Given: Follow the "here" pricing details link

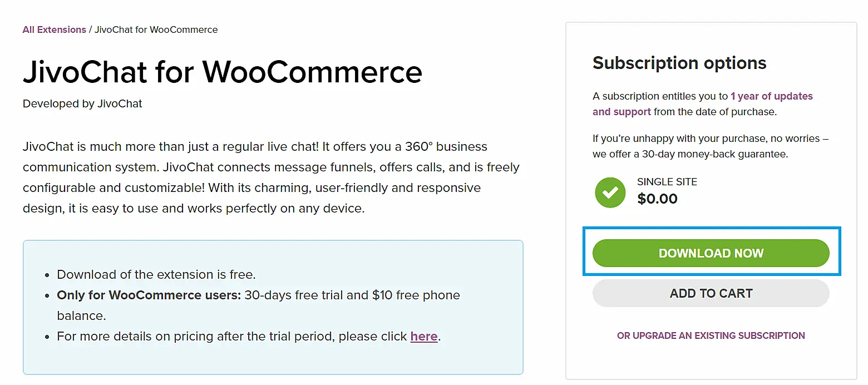Looking at the screenshot, I should (423, 337).
